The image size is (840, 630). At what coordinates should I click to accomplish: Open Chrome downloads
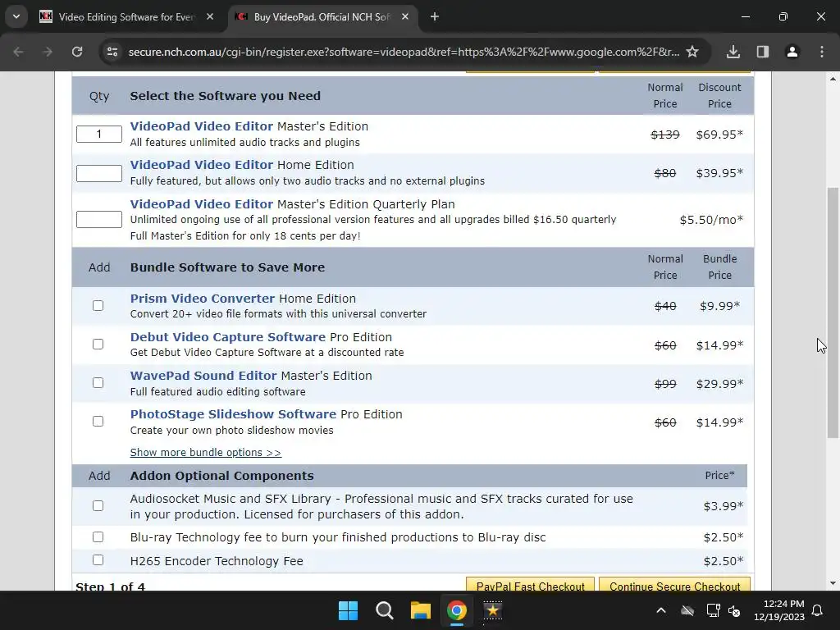point(733,52)
